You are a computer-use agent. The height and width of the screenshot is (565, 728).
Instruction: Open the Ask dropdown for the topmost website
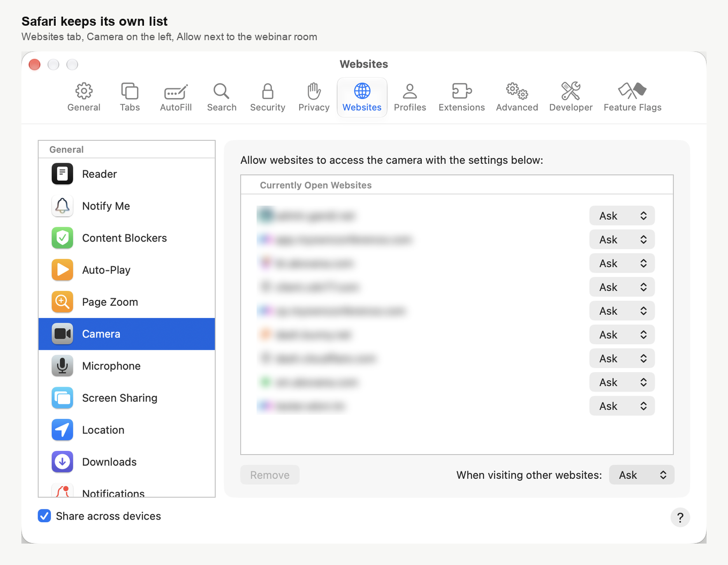(622, 216)
